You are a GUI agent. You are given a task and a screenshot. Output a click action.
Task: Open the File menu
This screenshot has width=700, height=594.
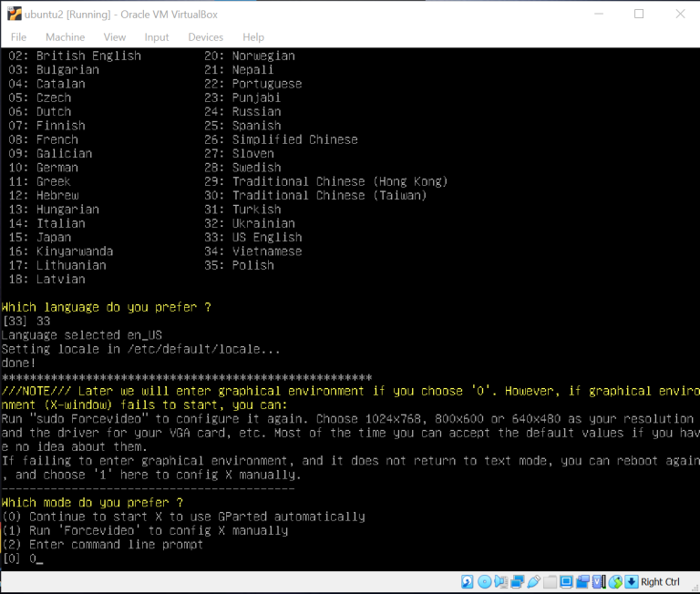tap(18, 37)
